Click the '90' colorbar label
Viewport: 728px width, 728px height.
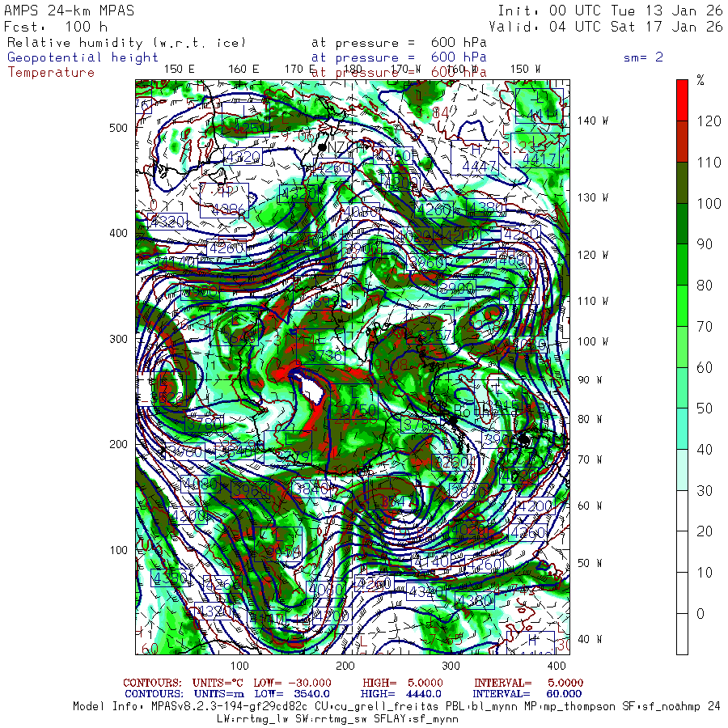[705, 244]
